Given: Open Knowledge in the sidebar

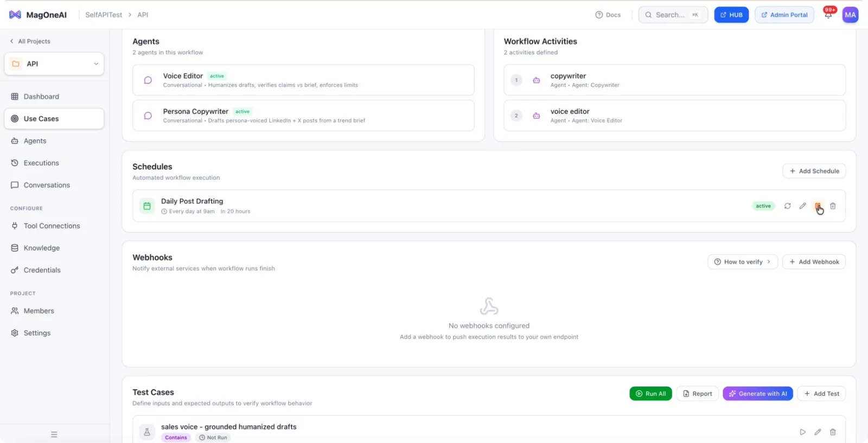Looking at the screenshot, I should click(x=54, y=248).
